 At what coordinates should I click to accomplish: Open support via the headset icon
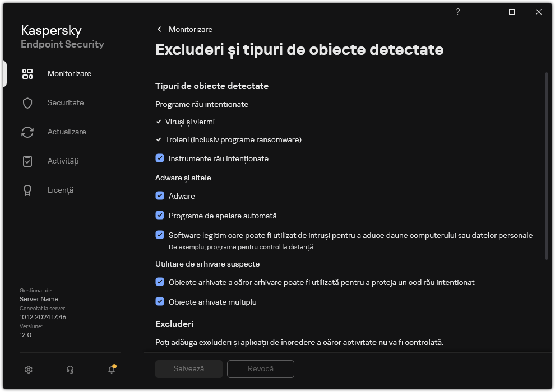70,369
